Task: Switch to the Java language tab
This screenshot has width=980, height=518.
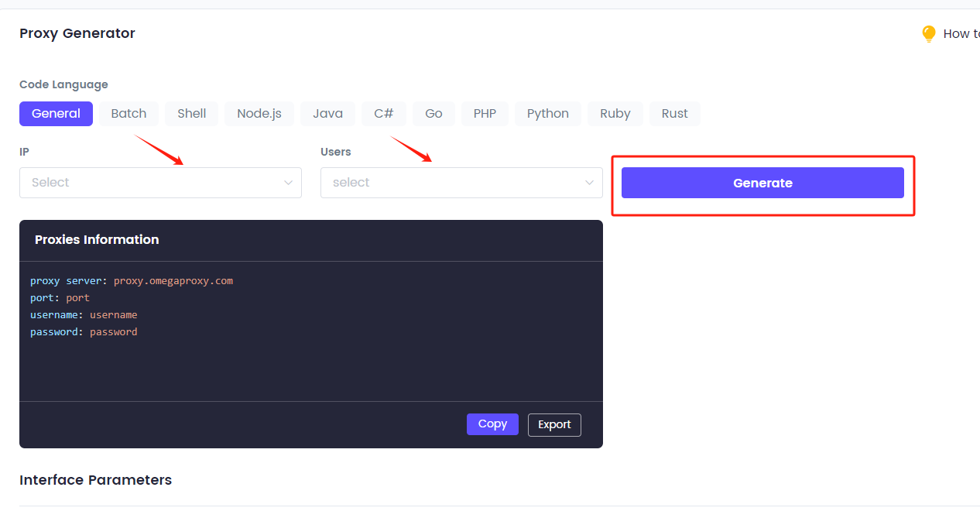Action: [328, 114]
